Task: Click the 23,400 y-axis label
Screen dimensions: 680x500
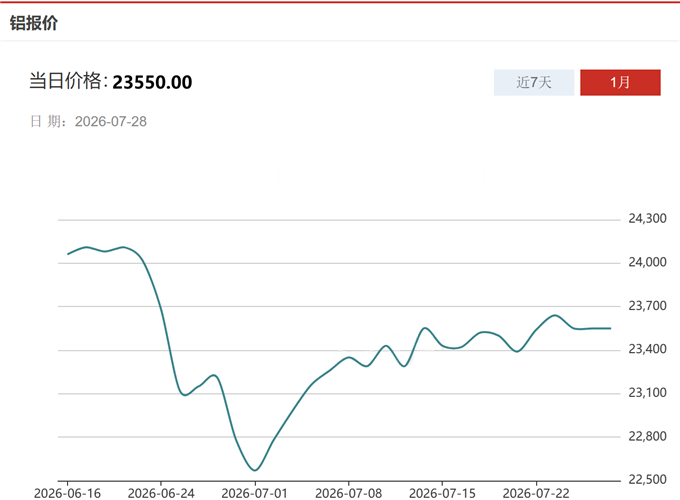Action: [647, 349]
